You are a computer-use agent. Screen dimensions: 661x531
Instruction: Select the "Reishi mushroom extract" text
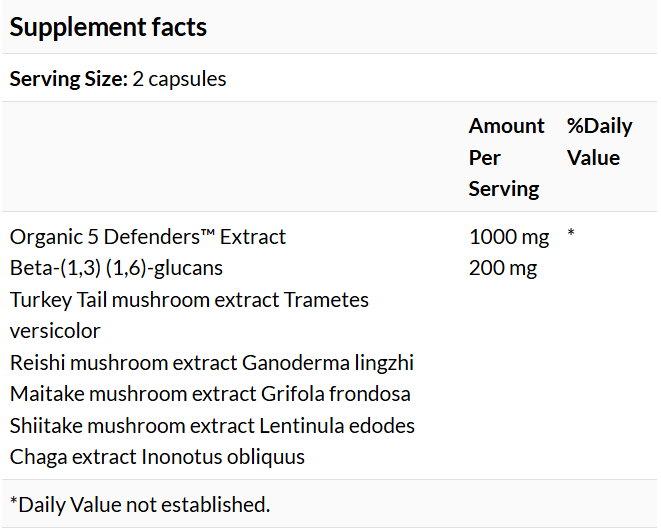(x=124, y=363)
